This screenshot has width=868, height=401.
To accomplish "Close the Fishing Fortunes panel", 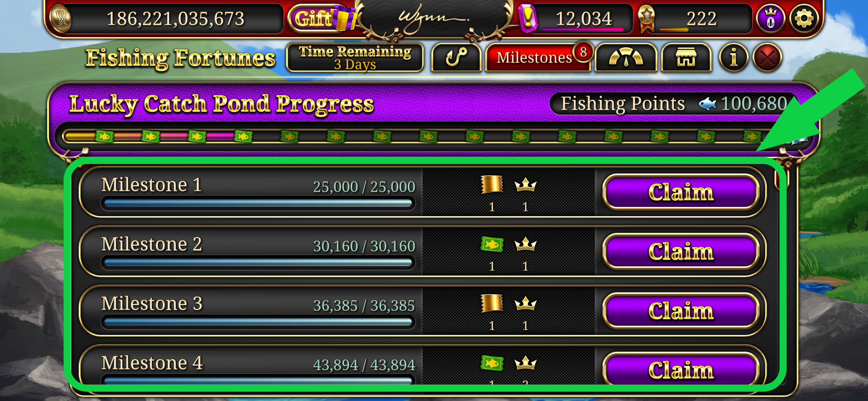I will (x=767, y=57).
